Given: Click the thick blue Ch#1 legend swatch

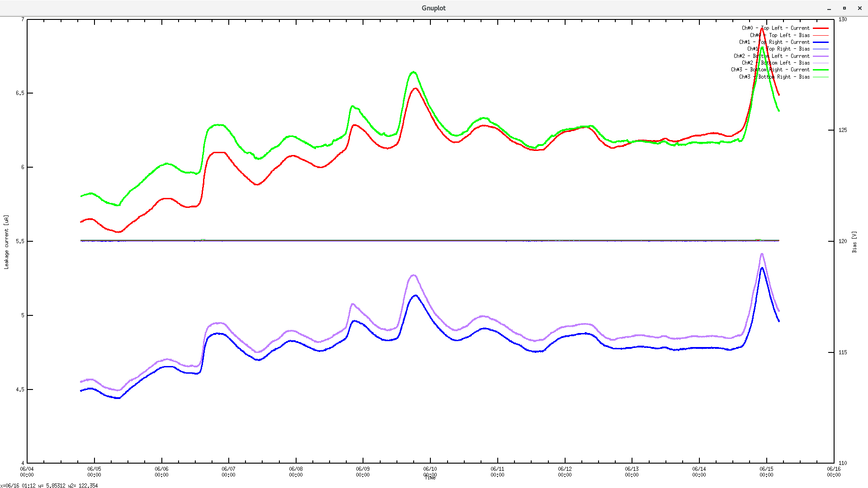Looking at the screenshot, I should (x=821, y=42).
